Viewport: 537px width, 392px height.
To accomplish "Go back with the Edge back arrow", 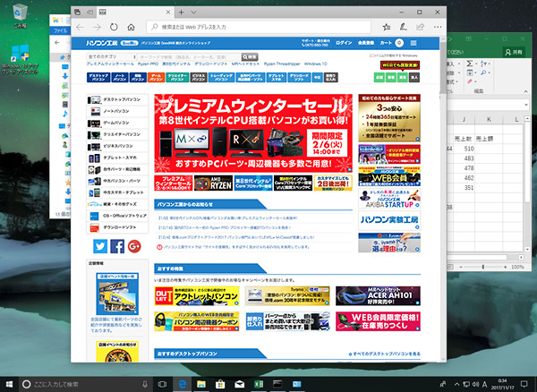I will 80,27.
